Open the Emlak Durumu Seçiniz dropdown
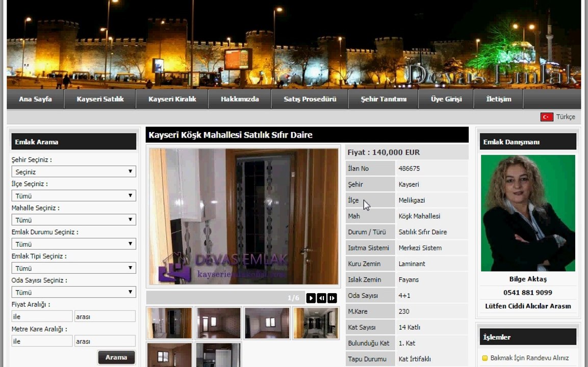 [x=73, y=244]
